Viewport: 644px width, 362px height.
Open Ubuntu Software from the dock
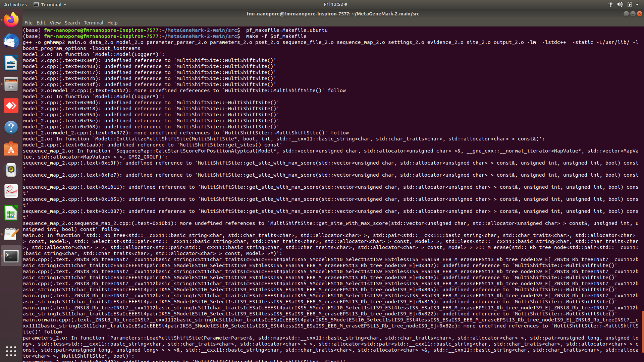click(11, 148)
